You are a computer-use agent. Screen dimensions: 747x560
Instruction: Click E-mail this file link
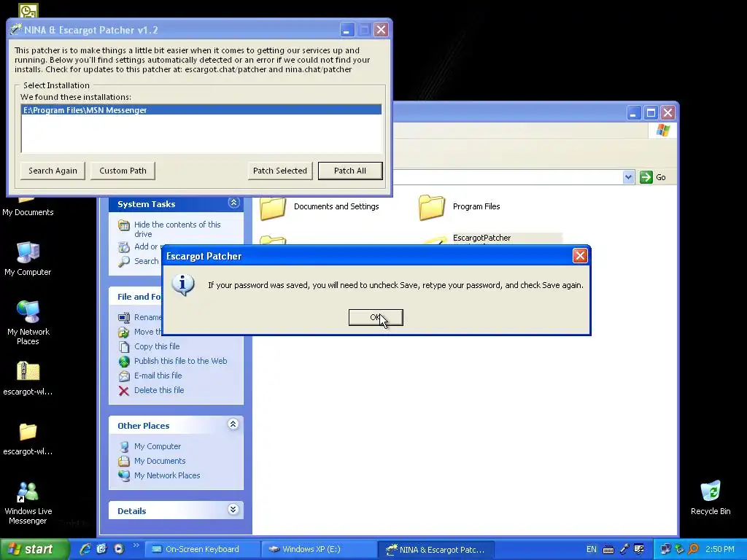click(158, 376)
